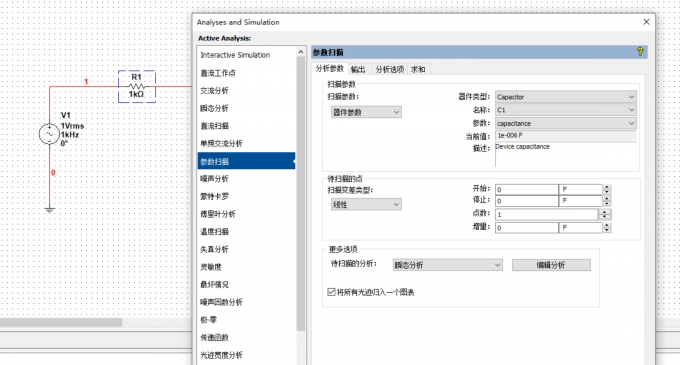Click the Device capacitance description text

coord(523,147)
